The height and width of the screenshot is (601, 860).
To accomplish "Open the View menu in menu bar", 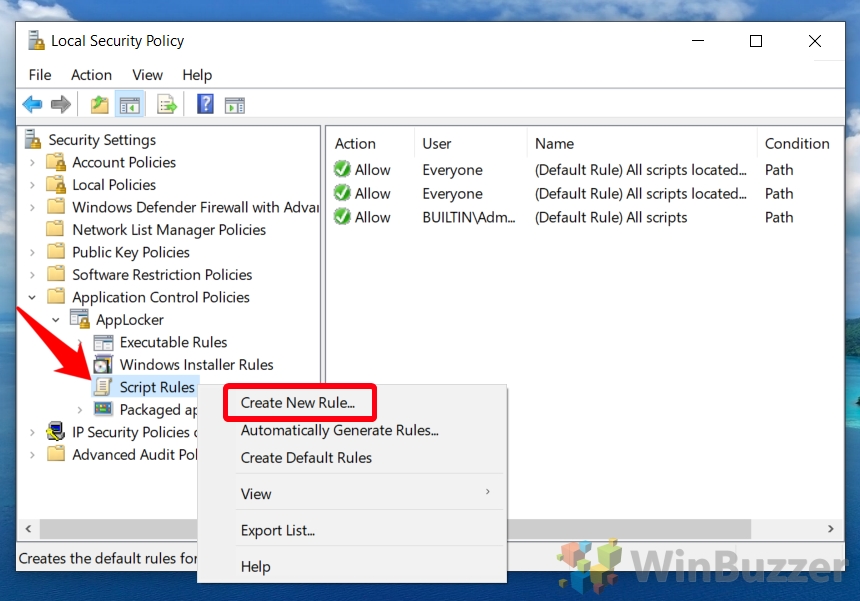I will coord(147,75).
